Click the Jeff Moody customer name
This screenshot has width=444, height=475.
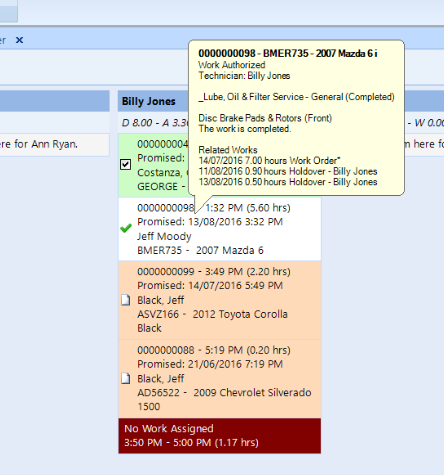point(164,236)
